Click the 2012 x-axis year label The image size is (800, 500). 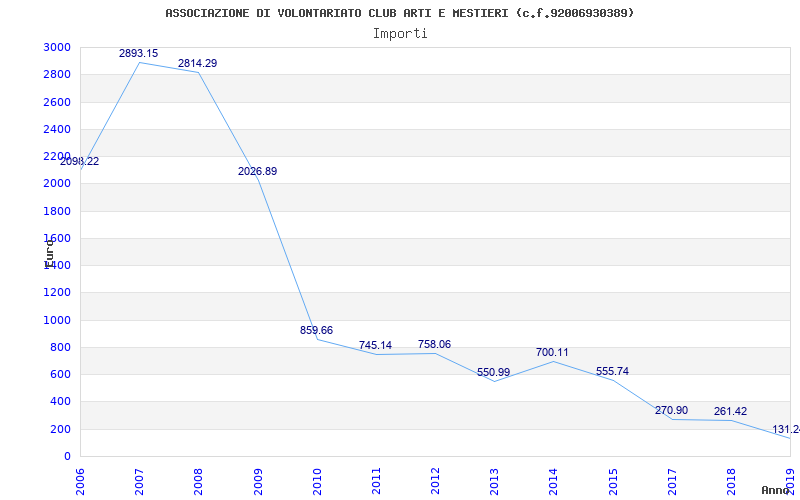(x=435, y=481)
